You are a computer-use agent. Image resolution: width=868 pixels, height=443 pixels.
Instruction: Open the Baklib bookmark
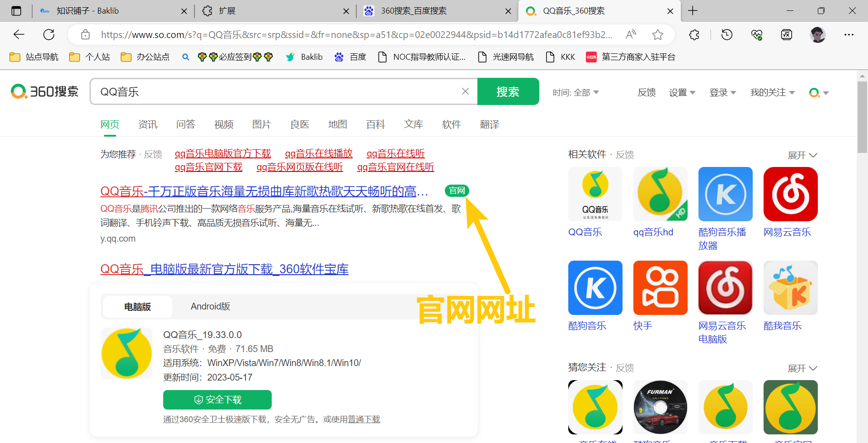pyautogui.click(x=304, y=57)
